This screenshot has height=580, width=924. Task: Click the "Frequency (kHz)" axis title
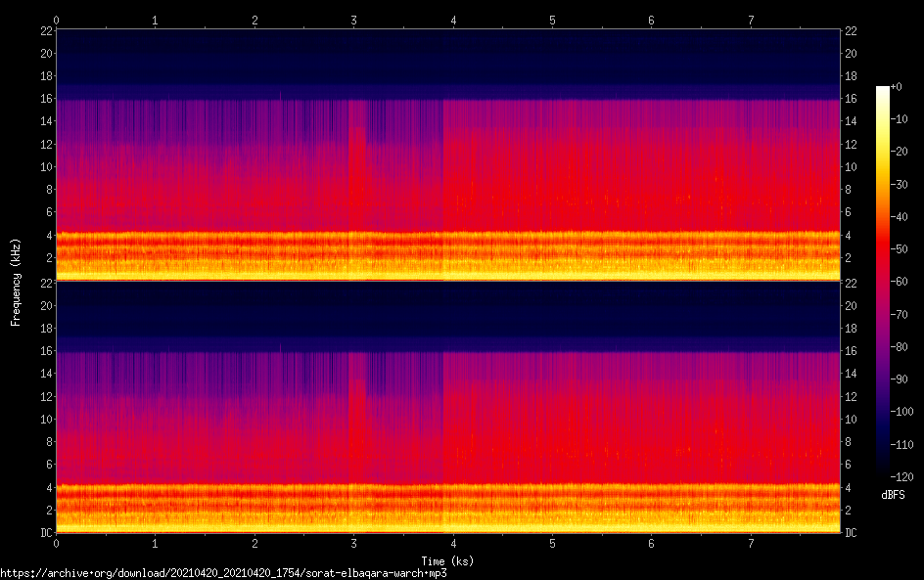(16, 282)
